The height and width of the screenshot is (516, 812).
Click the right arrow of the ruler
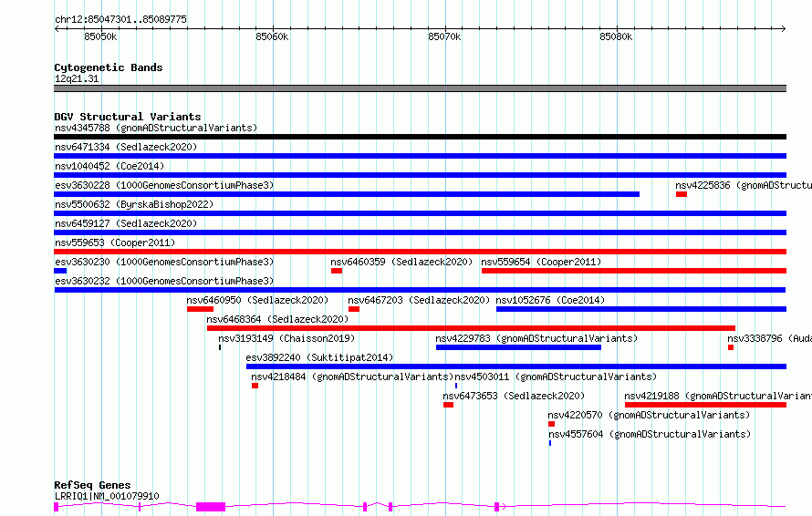783,29
